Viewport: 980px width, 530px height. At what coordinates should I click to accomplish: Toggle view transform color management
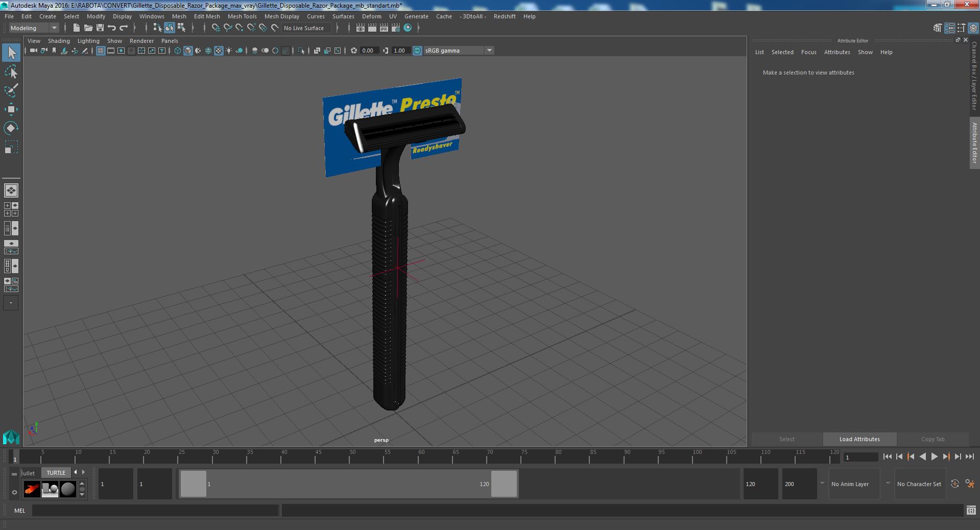tap(417, 51)
